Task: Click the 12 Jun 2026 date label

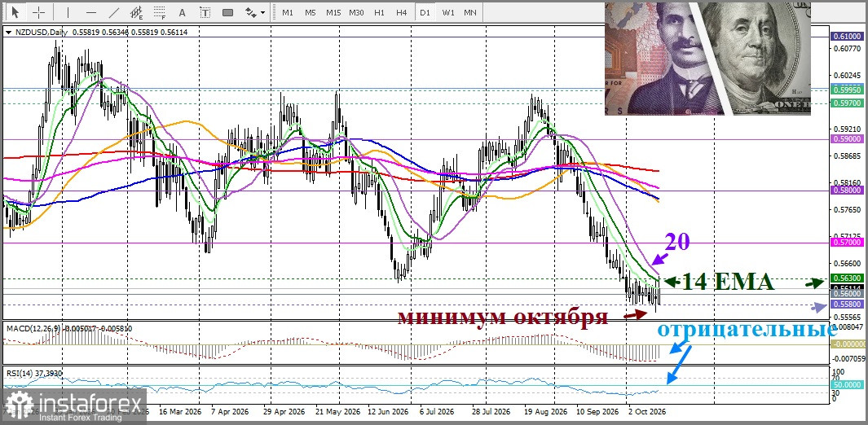Action: [387, 412]
